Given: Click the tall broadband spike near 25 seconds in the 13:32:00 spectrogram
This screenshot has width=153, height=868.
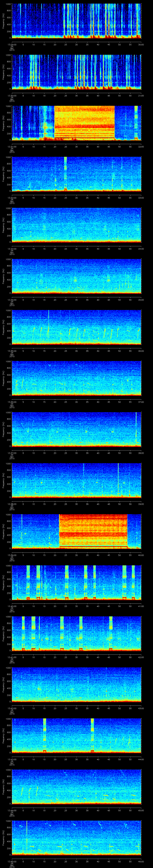Looking at the screenshot, I should (65, 174).
